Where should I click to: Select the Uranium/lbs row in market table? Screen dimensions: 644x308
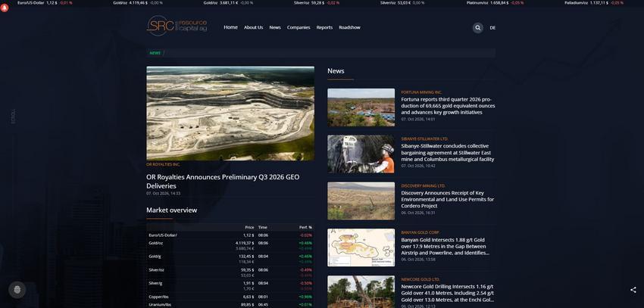230,305
